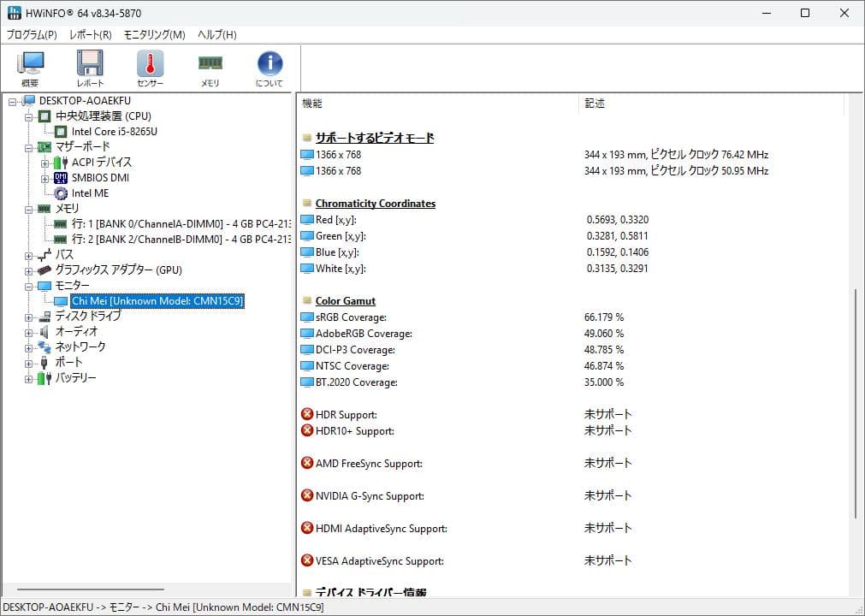Open the 概要 (Summary) toolbar icon
The image size is (865, 616).
click(x=31, y=64)
